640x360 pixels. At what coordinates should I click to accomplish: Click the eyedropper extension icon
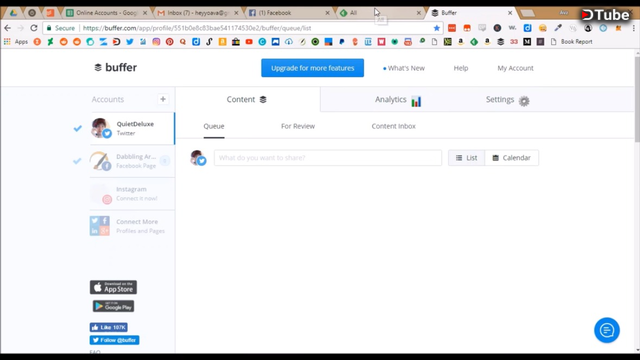pyautogui.click(x=558, y=28)
